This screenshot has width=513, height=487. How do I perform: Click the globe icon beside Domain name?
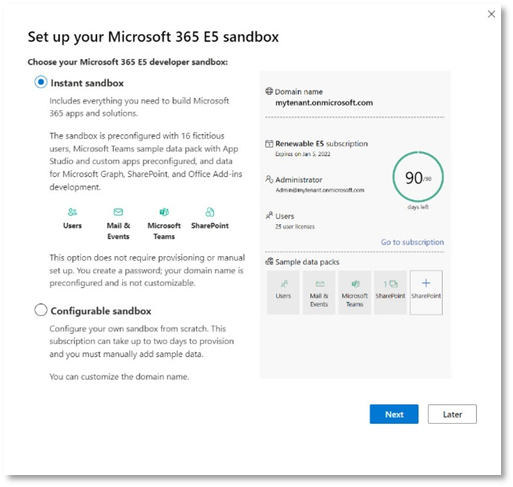269,91
